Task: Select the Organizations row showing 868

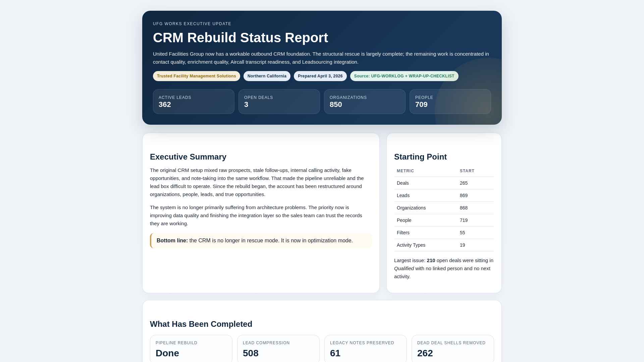Action: (x=443, y=208)
